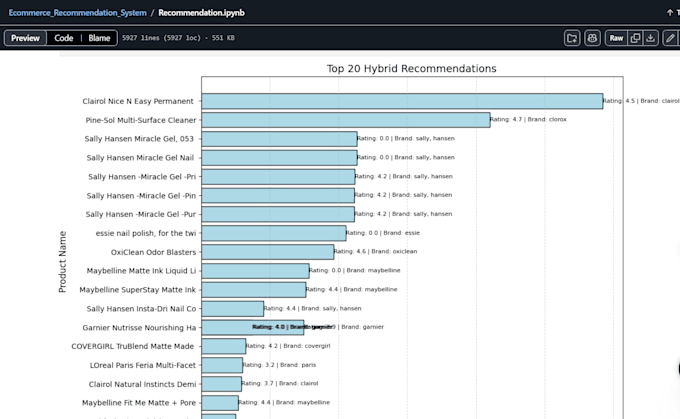Click the 'Sally Hansen Miracle Gel Nail' label
This screenshot has width=680, height=419.
[x=140, y=158]
